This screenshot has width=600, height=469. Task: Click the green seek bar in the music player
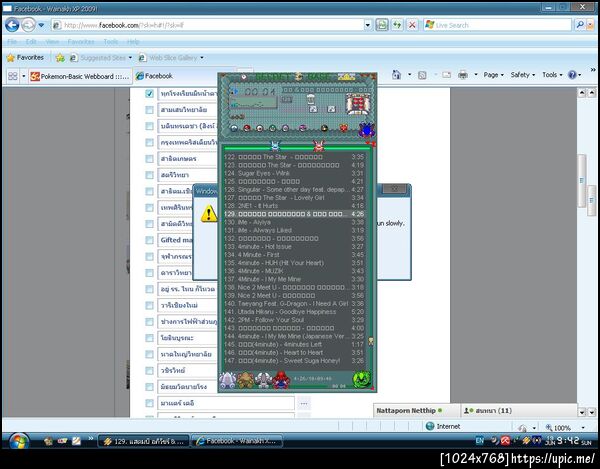[297, 148]
